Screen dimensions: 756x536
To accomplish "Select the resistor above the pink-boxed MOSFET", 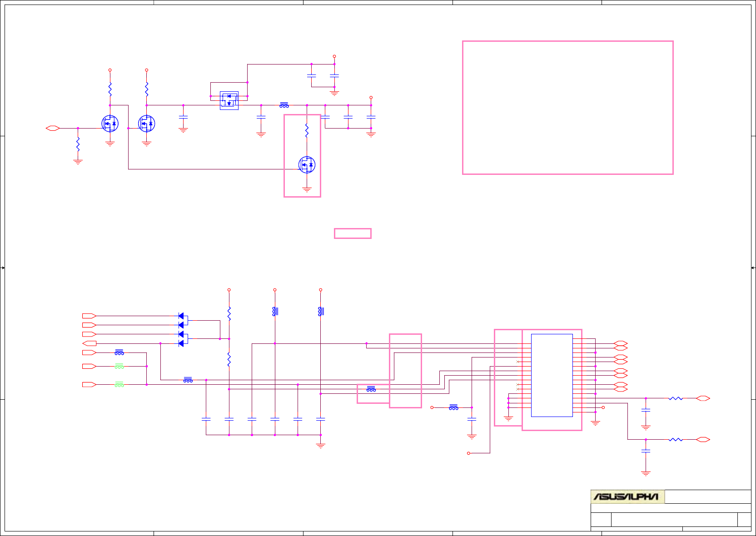I will pyautogui.click(x=307, y=131).
